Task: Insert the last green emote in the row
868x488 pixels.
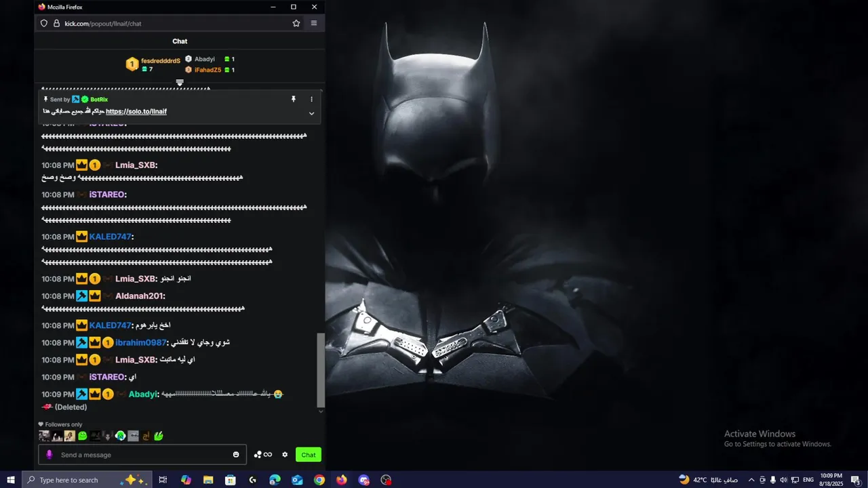Action: tap(159, 436)
